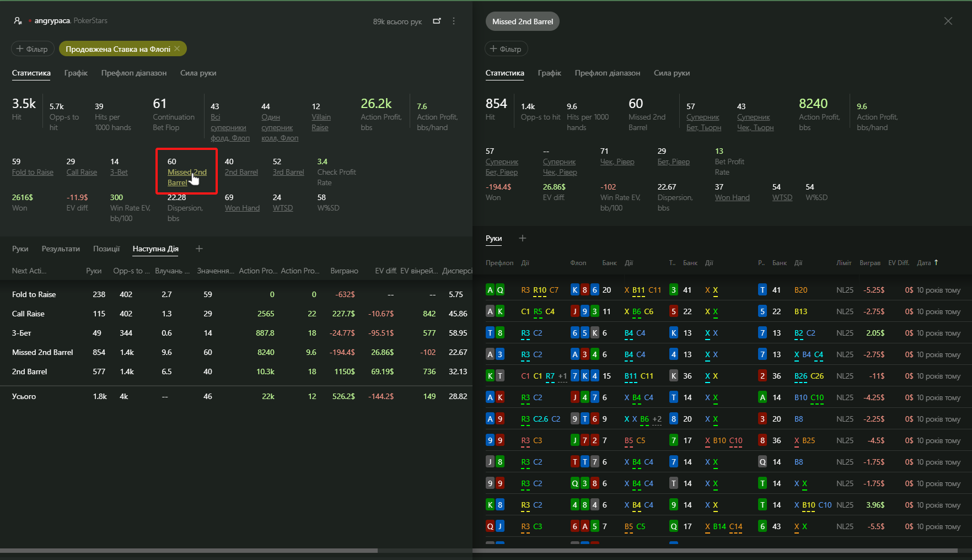Sort by the Виграно column header
The width and height of the screenshot is (972, 560).
(x=344, y=271)
